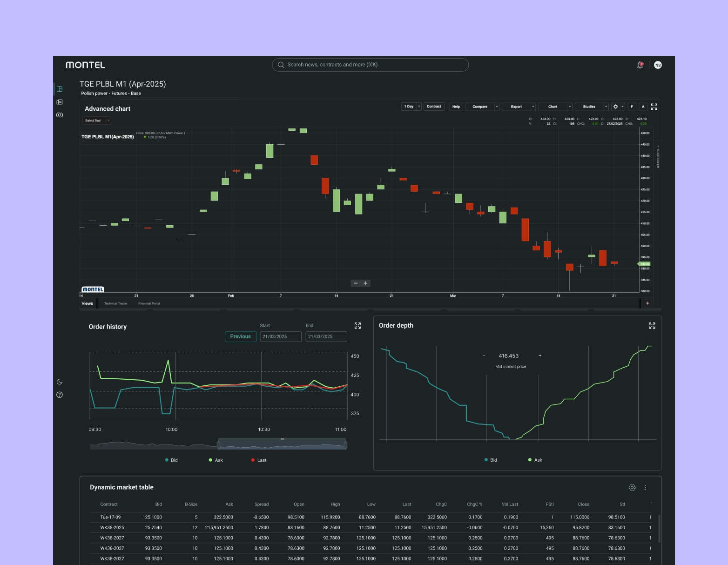Click the notifications bell icon
Screen dimensions: 728x565
click(x=640, y=65)
